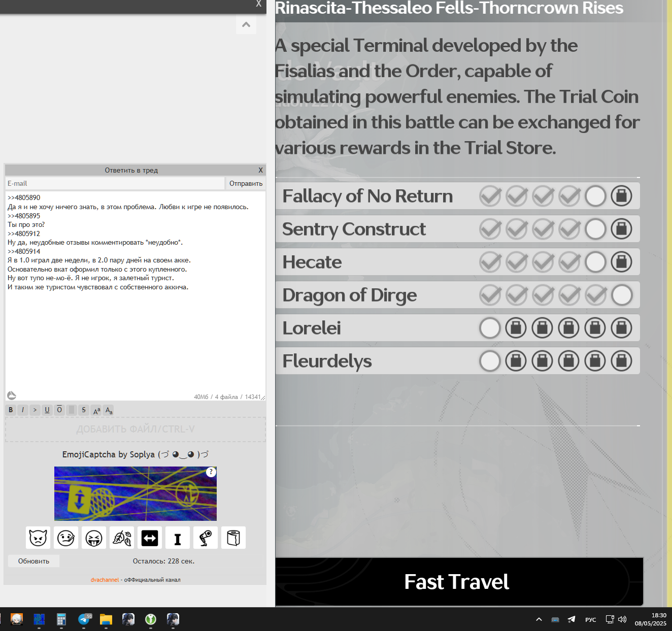
Task: Show hidden tray icons chevron
Action: [x=539, y=619]
